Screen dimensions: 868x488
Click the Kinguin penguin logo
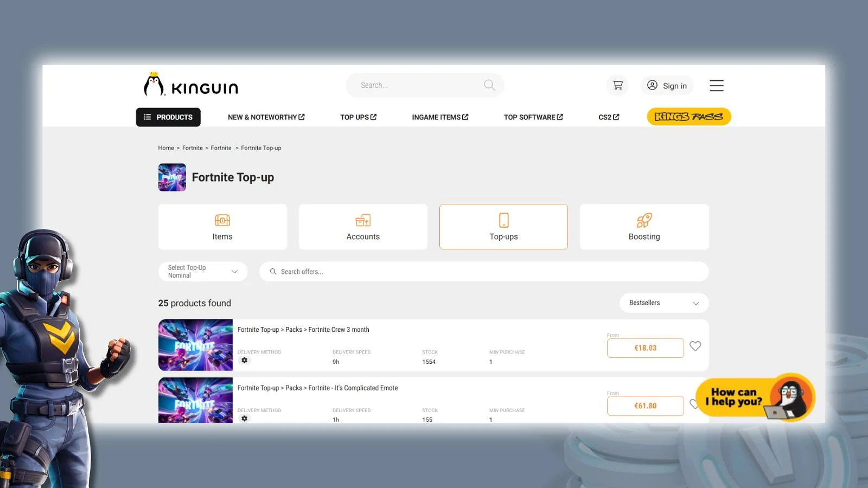pyautogui.click(x=191, y=85)
